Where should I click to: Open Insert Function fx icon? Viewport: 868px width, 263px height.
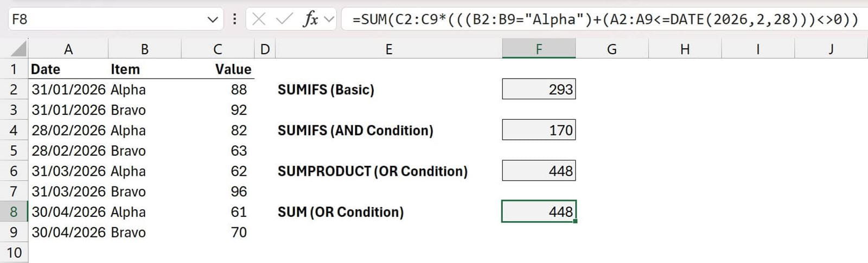coord(310,20)
